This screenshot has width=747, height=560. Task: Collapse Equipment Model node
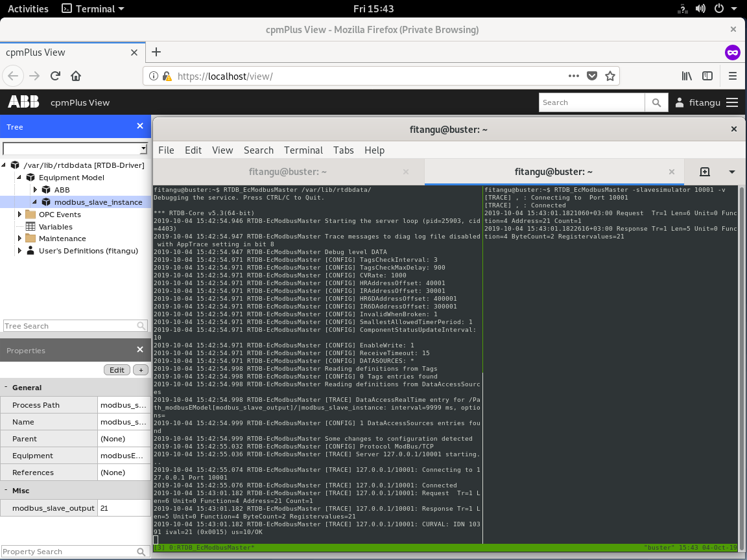coord(19,177)
